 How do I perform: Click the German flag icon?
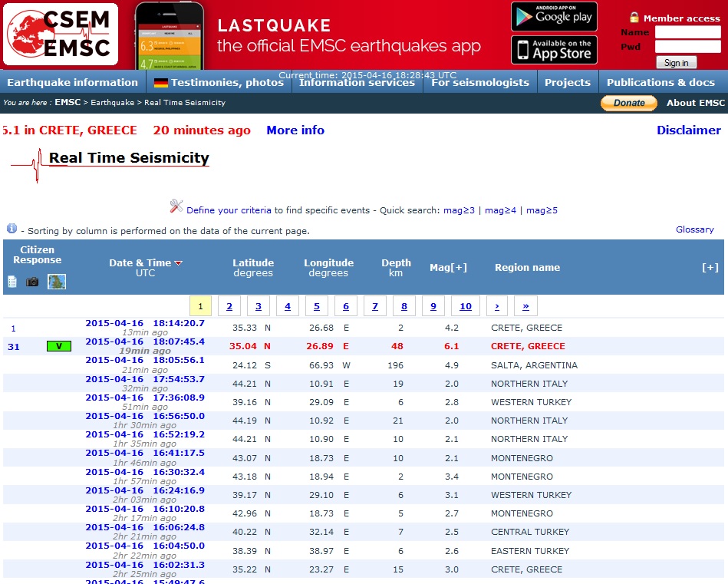point(160,83)
